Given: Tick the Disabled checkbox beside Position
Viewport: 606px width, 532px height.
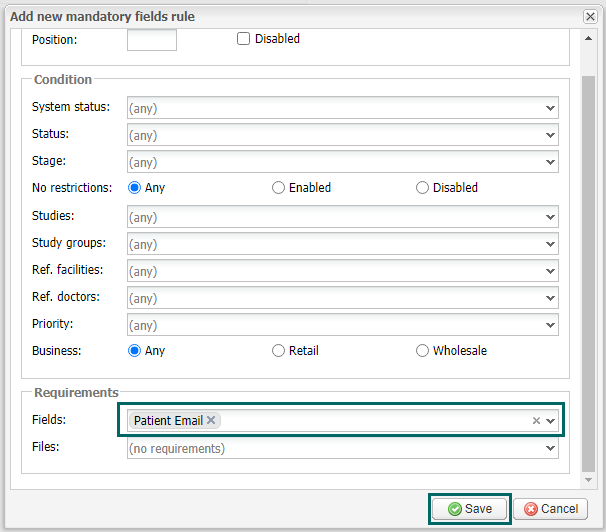Looking at the screenshot, I should click(x=243, y=39).
